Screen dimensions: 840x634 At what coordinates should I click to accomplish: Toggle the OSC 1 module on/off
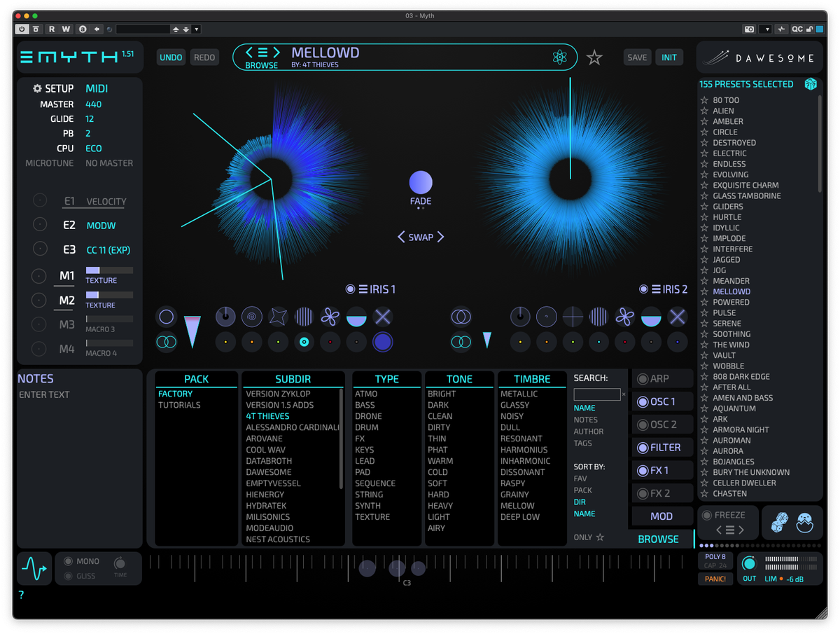click(642, 401)
